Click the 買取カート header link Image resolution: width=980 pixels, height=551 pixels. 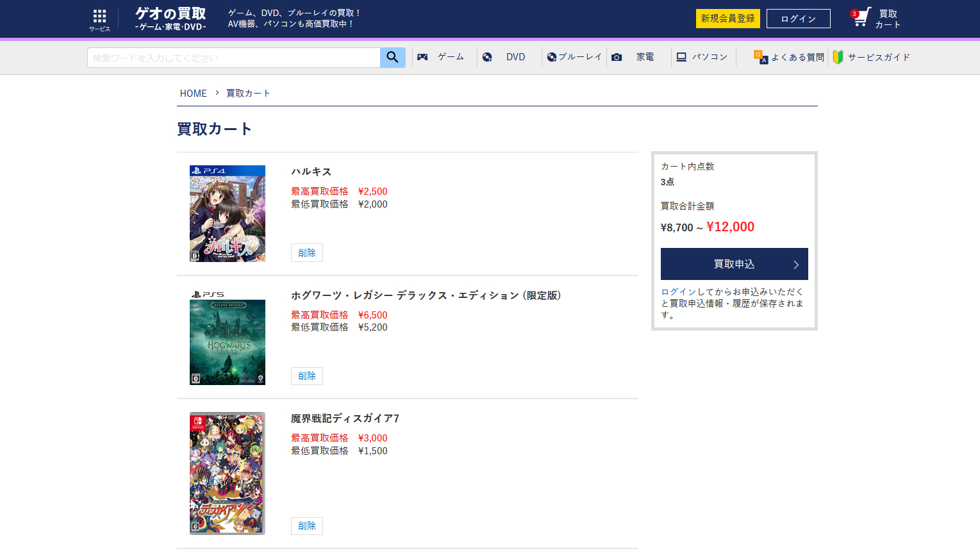888,19
